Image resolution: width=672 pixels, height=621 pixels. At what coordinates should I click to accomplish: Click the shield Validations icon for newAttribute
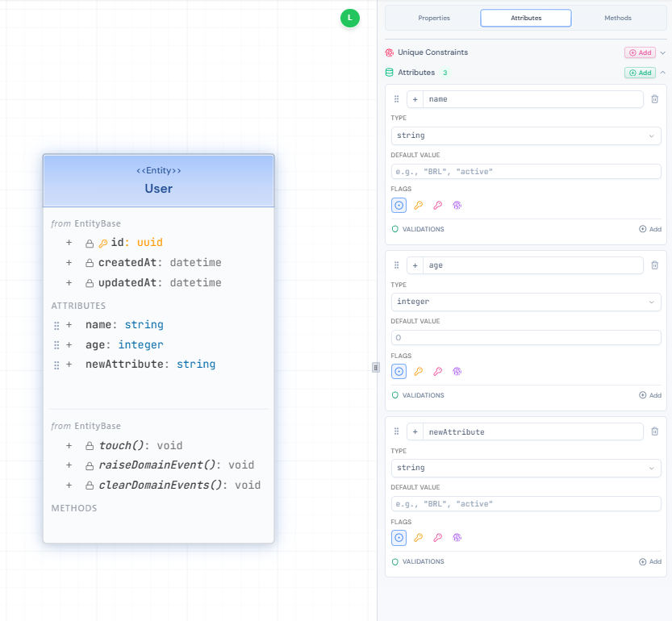click(x=395, y=562)
